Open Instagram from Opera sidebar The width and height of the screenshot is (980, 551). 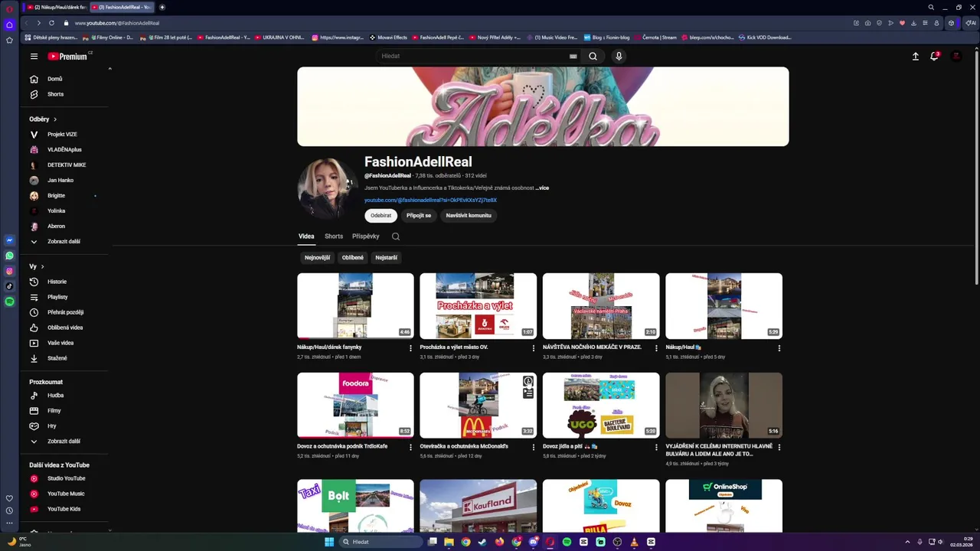(9, 271)
